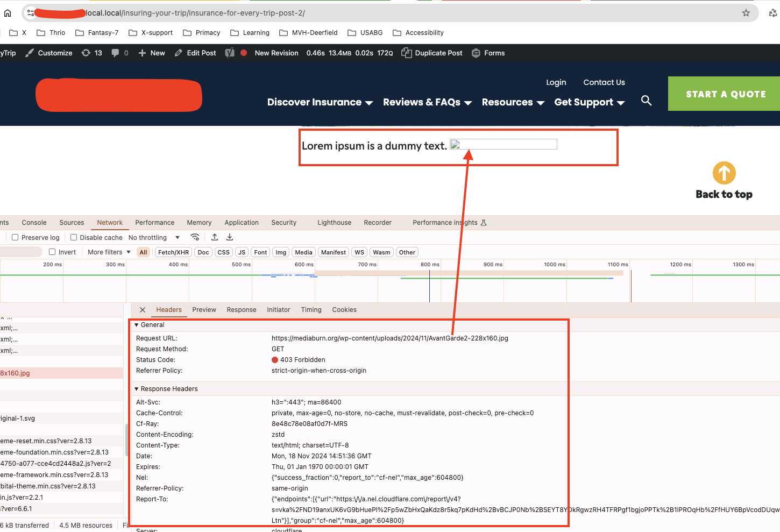Click the browser home icon

pos(8,13)
